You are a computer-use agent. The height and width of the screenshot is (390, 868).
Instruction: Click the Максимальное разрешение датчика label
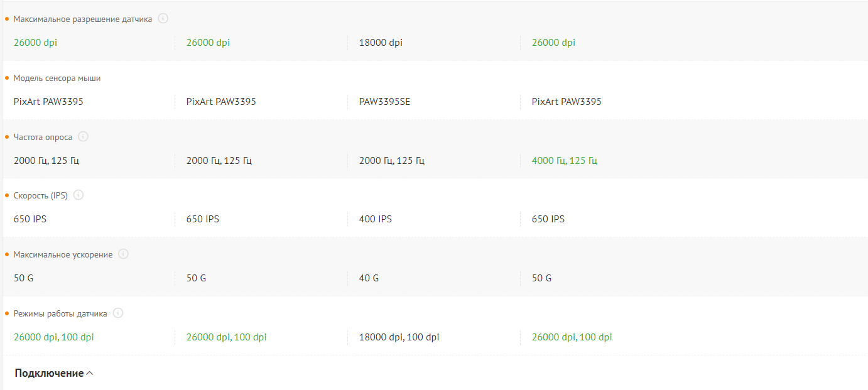click(x=83, y=19)
